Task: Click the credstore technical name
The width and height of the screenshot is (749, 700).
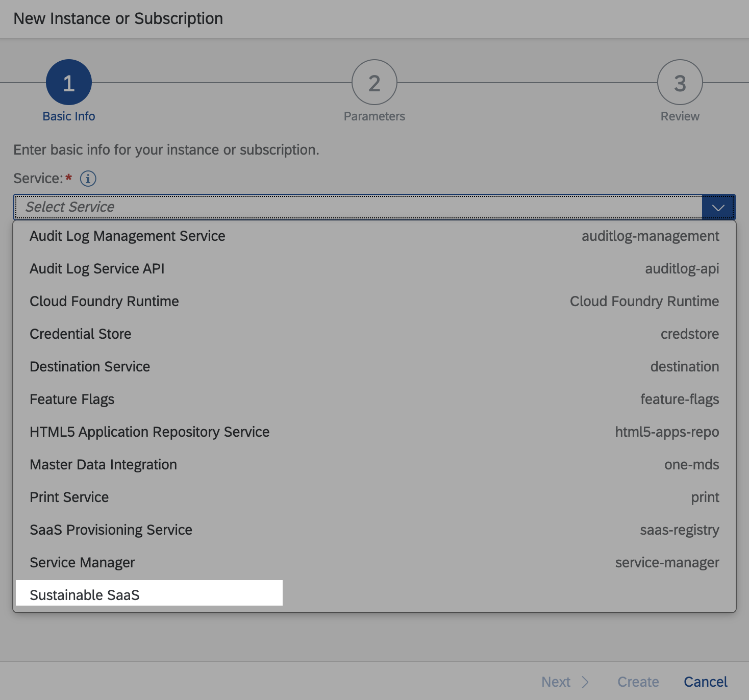Action: (690, 334)
